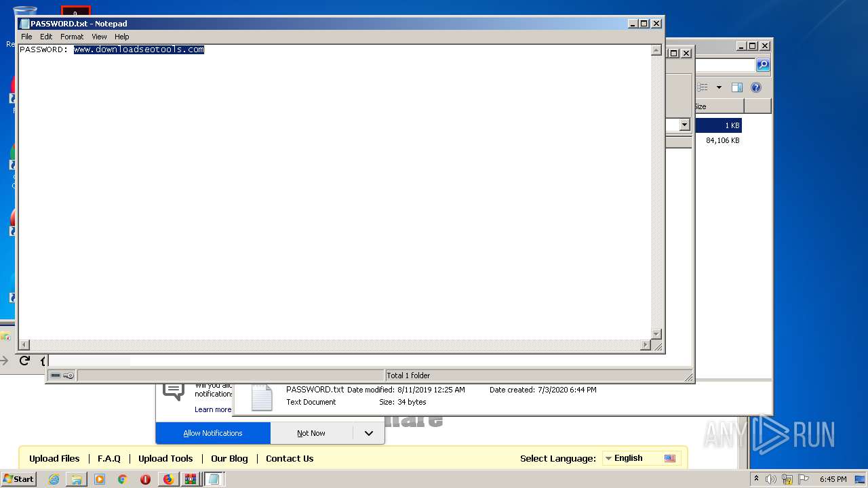The image size is (868, 488).
Task: Maximize the Notepad window
Action: [x=644, y=23]
